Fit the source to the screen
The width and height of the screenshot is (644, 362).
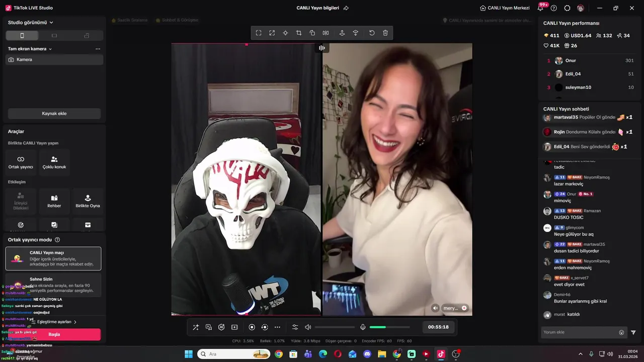pos(259,33)
